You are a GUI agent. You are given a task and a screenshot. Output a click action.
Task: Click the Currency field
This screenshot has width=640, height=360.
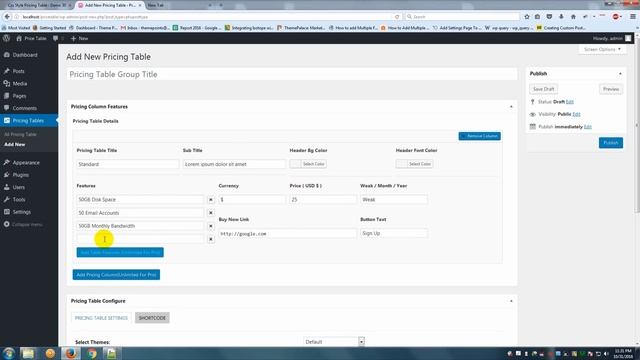tap(252, 200)
